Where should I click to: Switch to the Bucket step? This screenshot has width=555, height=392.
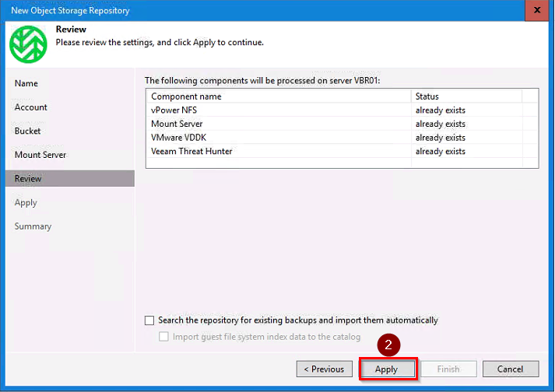27,131
